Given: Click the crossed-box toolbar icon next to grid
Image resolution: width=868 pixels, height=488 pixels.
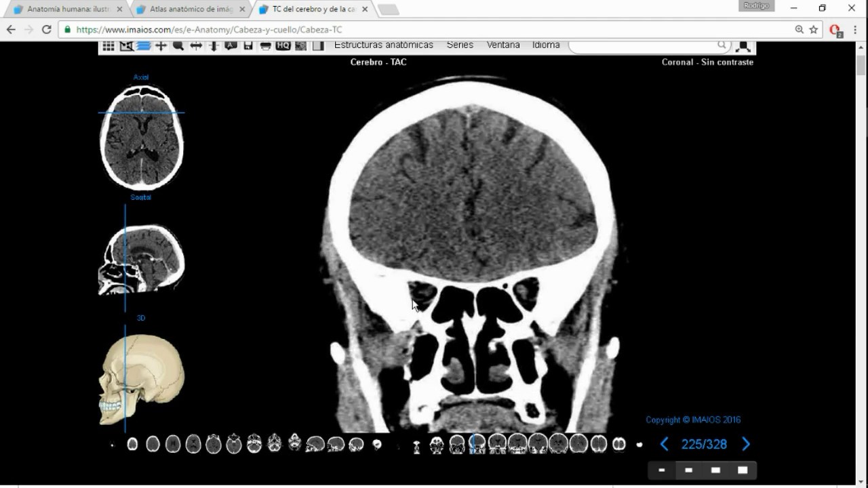Looking at the screenshot, I should pos(126,46).
